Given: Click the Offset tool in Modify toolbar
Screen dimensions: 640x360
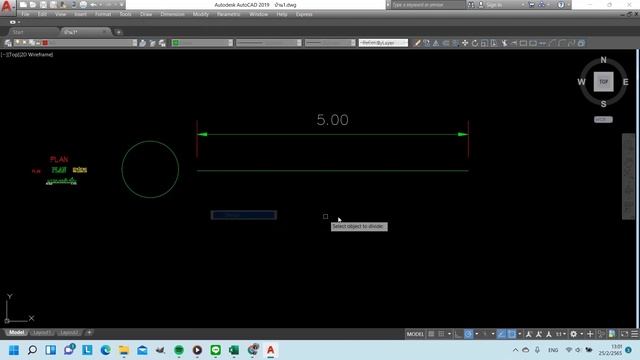Looking at the screenshot, I should [x=446, y=43].
